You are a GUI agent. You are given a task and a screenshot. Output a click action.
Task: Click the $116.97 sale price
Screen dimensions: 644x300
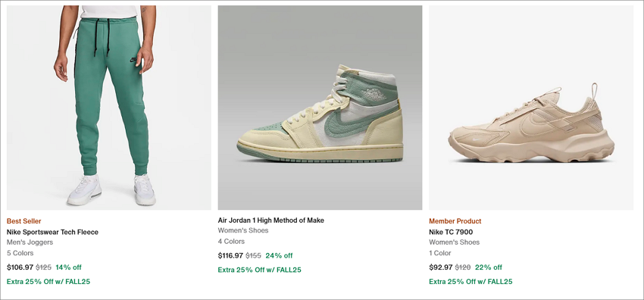click(231, 255)
